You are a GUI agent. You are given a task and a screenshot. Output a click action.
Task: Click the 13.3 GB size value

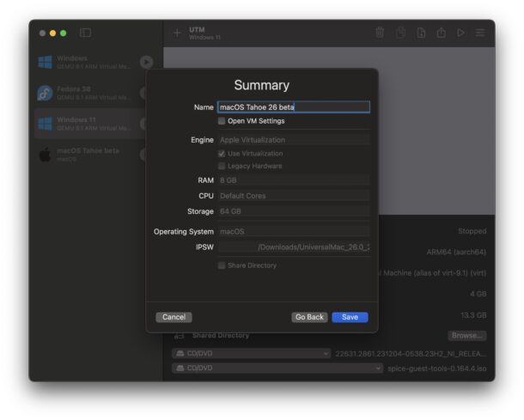[x=473, y=315]
